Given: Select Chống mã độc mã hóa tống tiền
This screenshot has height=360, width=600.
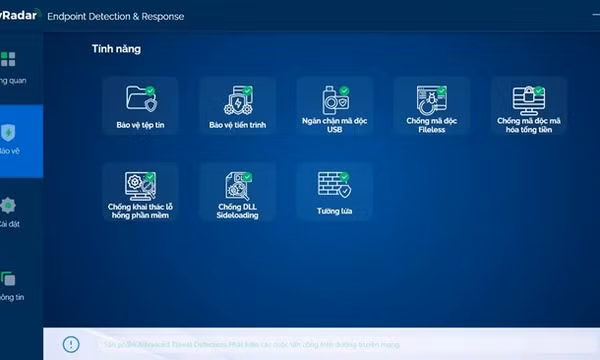Looking at the screenshot, I should point(528,106).
